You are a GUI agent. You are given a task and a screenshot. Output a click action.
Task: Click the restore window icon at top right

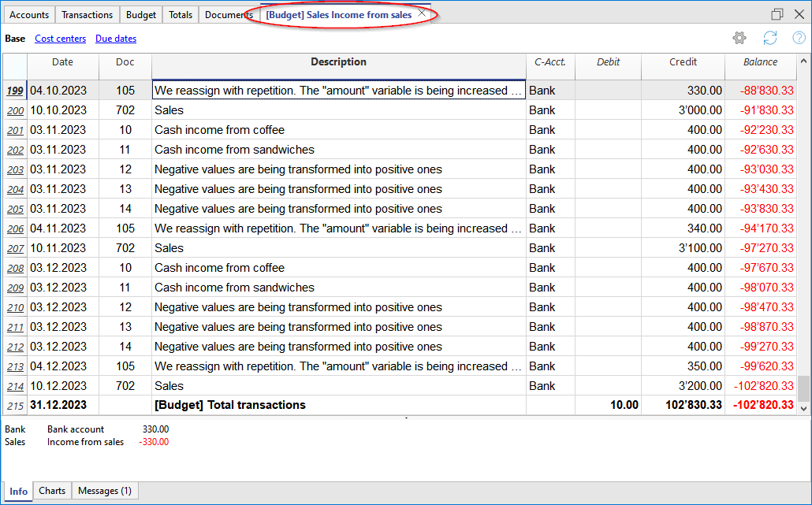pyautogui.click(x=777, y=14)
